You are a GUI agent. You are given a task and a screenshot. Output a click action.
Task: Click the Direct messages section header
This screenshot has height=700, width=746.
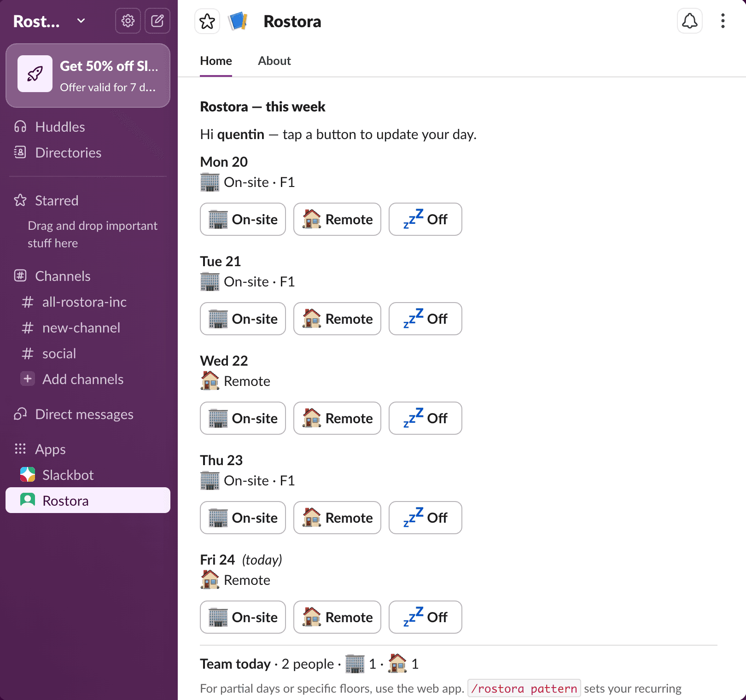pos(84,414)
